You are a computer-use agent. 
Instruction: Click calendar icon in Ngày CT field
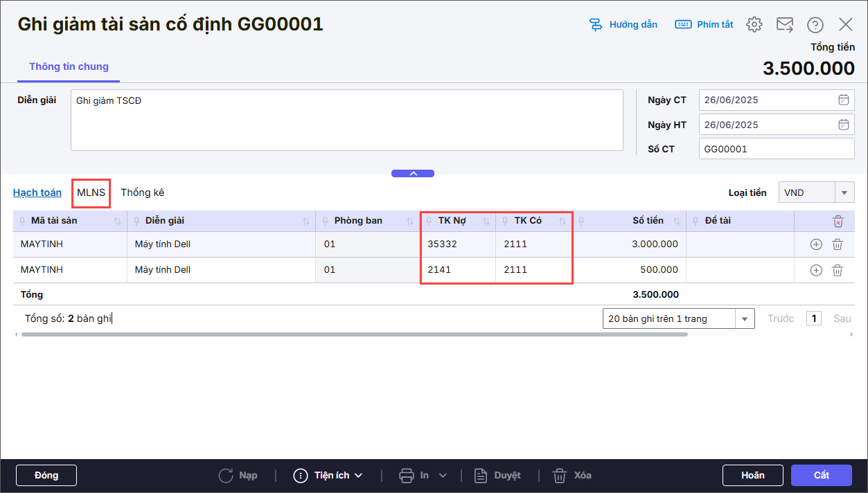pos(843,100)
